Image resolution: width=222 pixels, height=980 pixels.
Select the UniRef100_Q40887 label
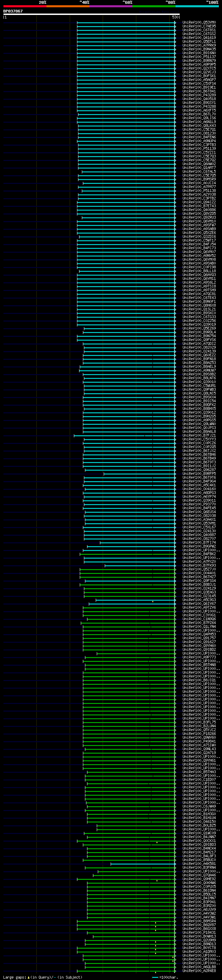click(x=199, y=535)
